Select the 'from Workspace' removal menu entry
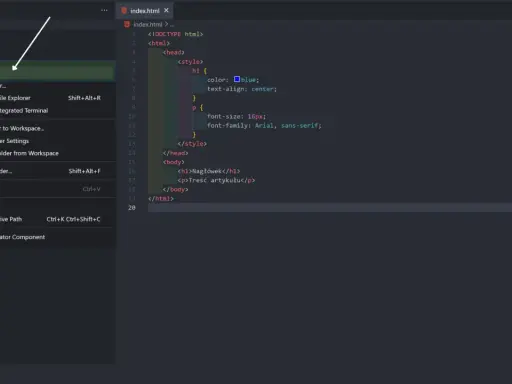Viewport: 512px width, 384px height. point(57,153)
